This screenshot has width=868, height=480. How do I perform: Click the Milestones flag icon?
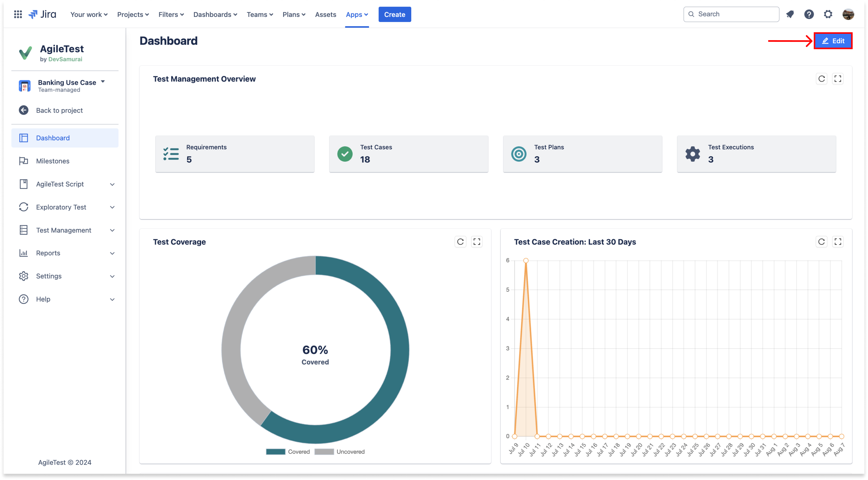click(x=24, y=161)
